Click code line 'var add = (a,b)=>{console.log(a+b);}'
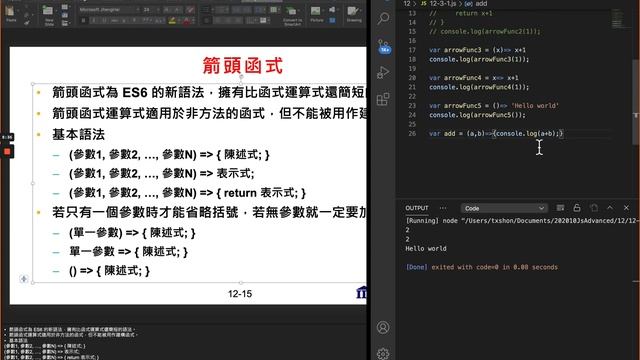640x360 pixels. [x=496, y=133]
